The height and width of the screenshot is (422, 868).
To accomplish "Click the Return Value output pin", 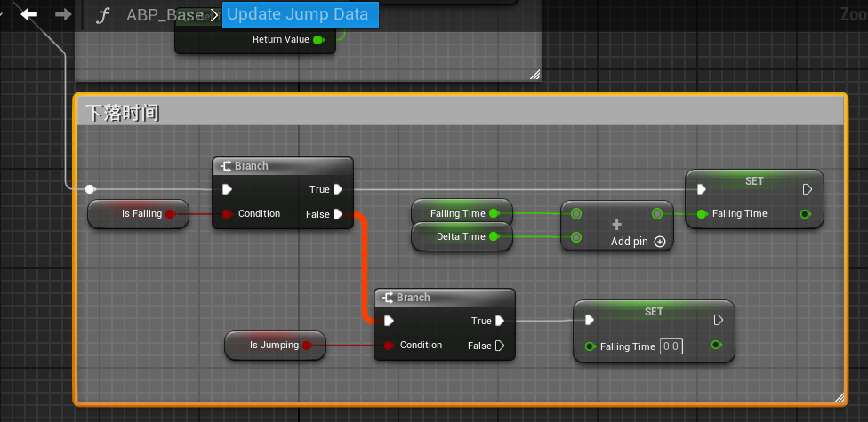I will (x=318, y=40).
